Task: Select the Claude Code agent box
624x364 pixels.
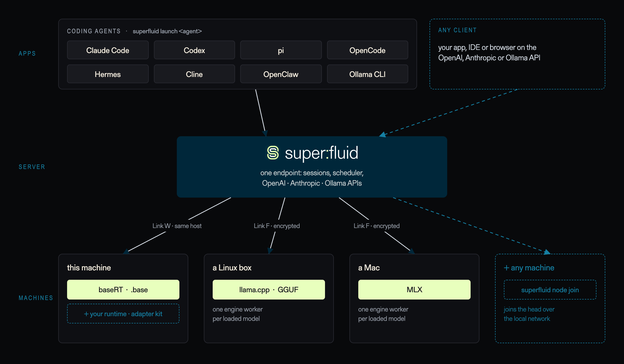Action: click(x=108, y=50)
